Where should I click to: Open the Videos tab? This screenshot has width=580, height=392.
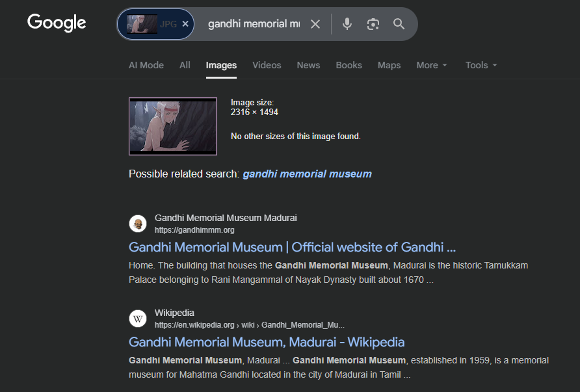coord(267,65)
